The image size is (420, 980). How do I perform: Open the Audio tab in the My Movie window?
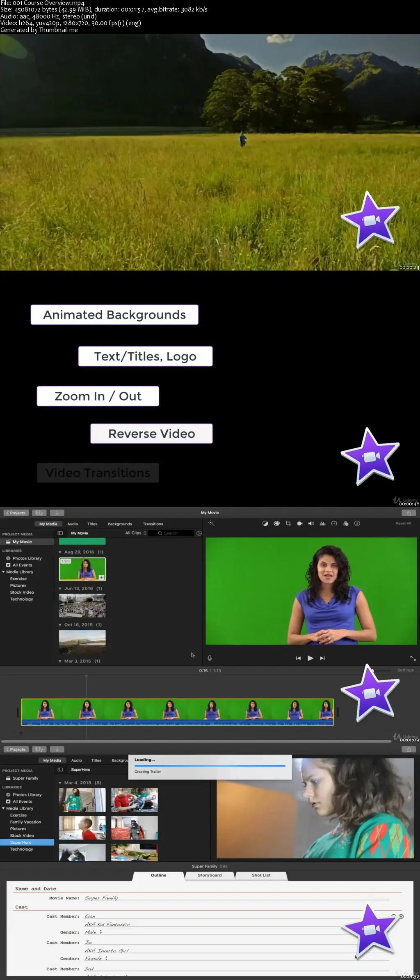click(73, 524)
